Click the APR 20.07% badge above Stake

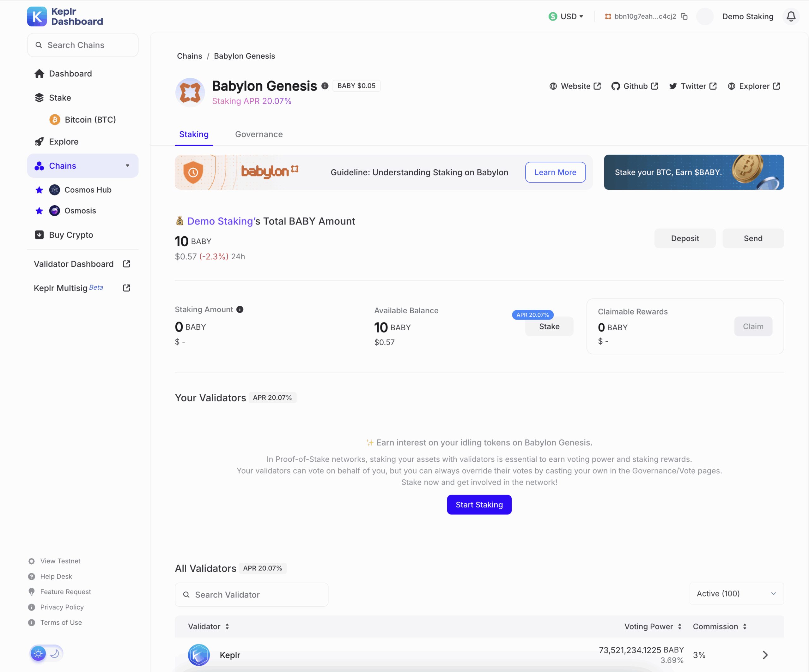pyautogui.click(x=532, y=315)
